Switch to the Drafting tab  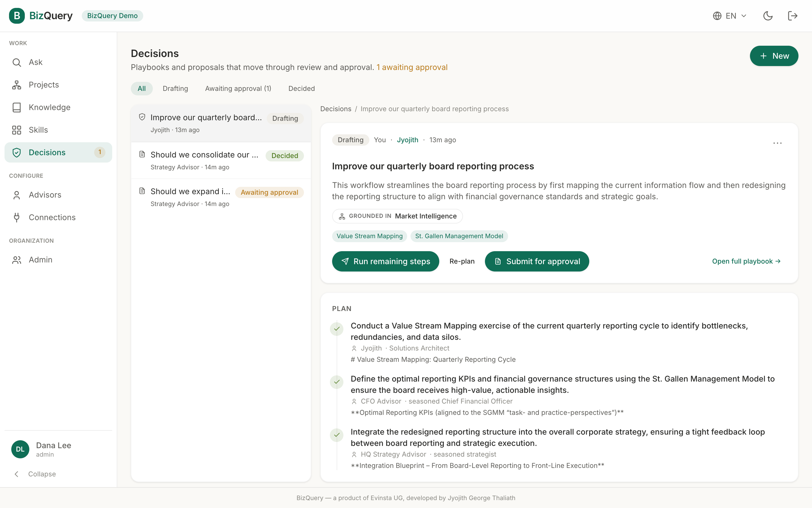[x=175, y=88]
